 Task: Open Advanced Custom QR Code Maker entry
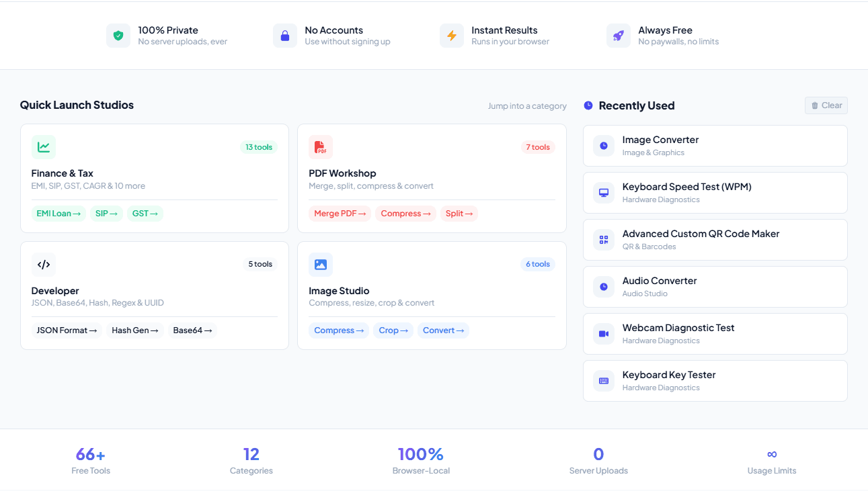click(715, 240)
